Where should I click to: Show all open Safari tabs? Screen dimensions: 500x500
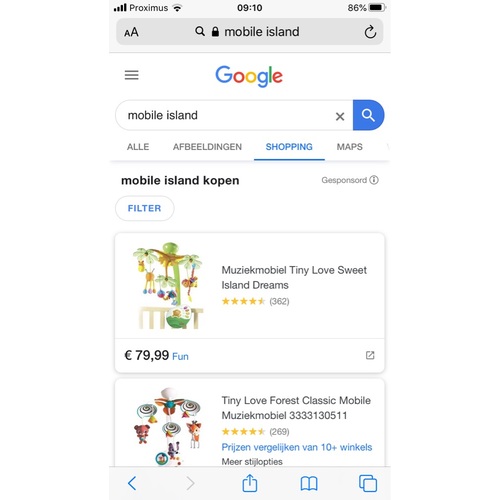pos(368,483)
